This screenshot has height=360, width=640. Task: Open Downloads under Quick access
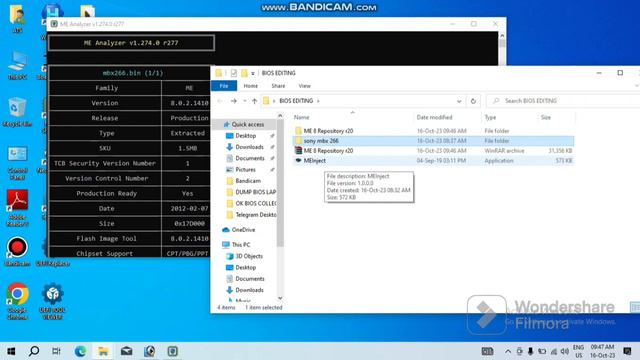(x=249, y=147)
